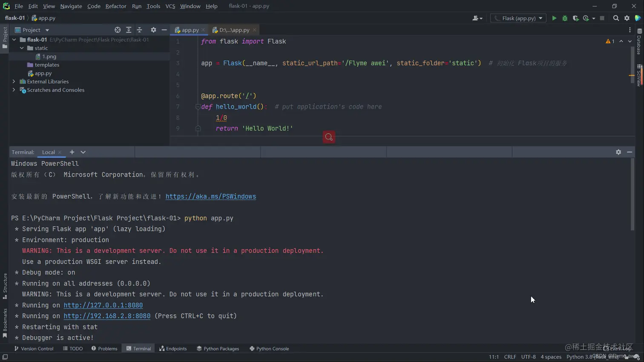Viewport: 644px width, 362px height.
Task: Open the Navigate menu
Action: pos(71,6)
